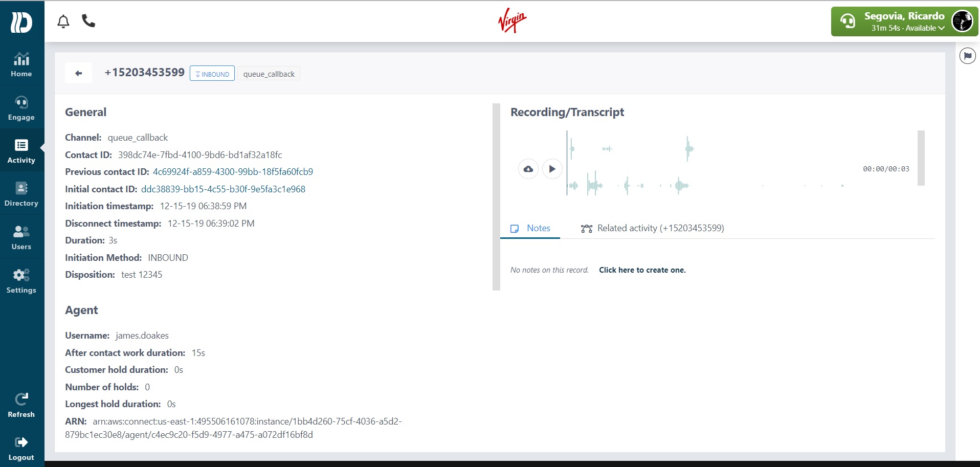
Task: Open the Activity section
Action: (x=21, y=151)
